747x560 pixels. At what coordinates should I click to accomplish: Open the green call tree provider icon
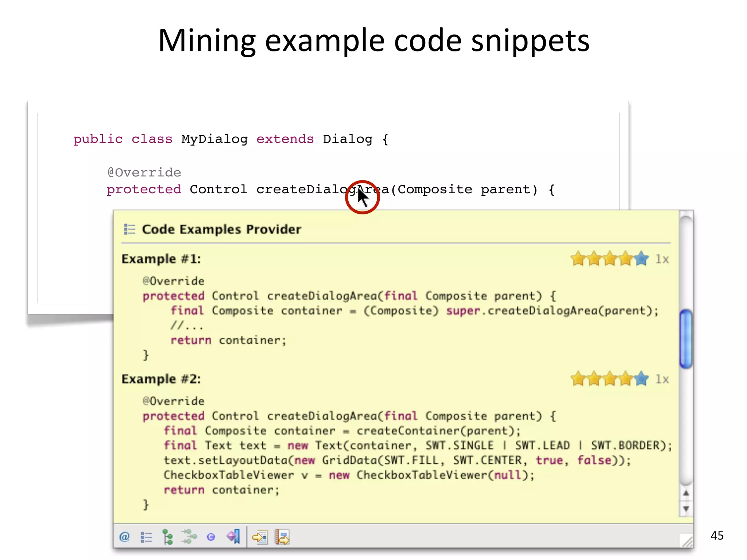(x=167, y=537)
